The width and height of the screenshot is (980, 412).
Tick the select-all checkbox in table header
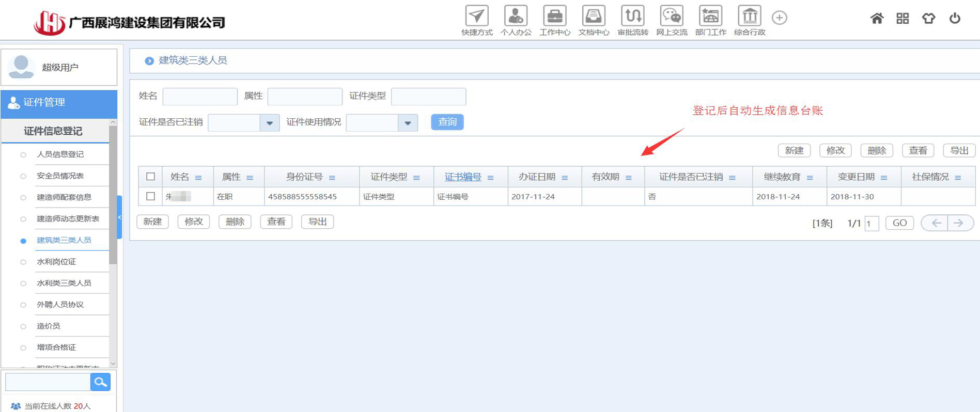pos(150,177)
